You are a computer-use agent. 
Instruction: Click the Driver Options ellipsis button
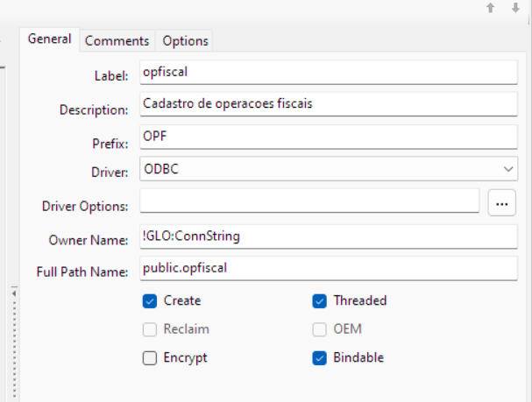[x=501, y=203]
